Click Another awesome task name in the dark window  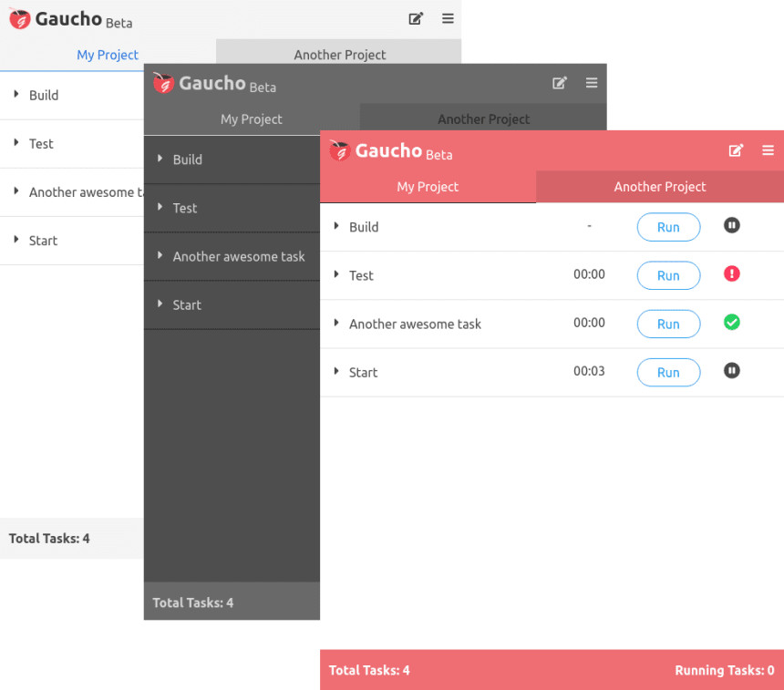click(x=239, y=256)
